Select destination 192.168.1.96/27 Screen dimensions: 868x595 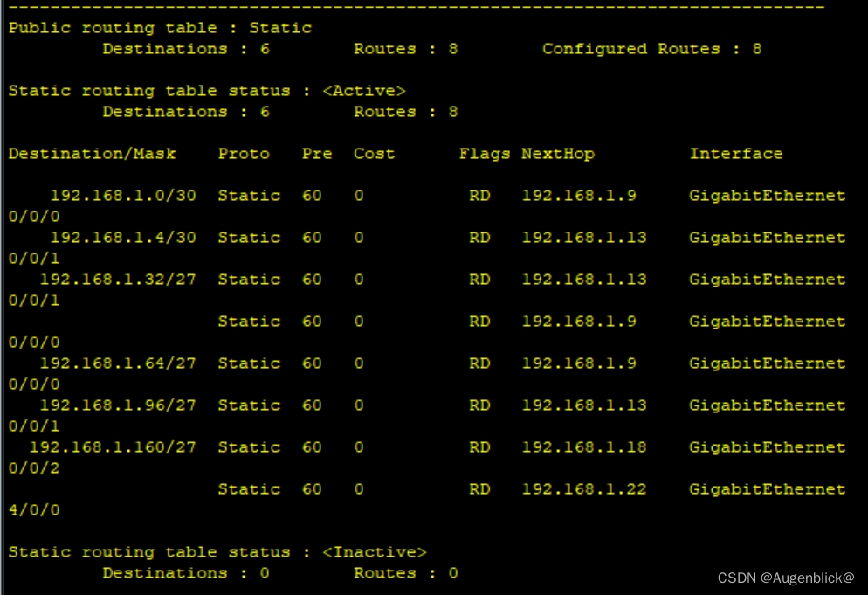(118, 405)
